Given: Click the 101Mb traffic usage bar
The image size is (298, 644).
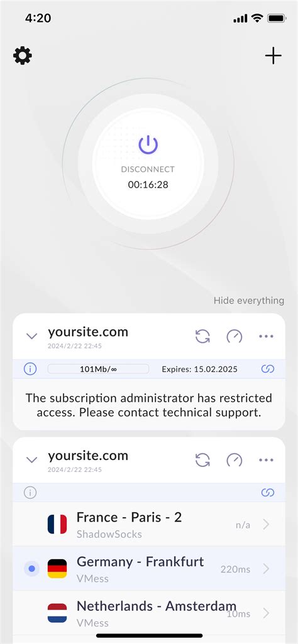Looking at the screenshot, I should click(x=98, y=369).
